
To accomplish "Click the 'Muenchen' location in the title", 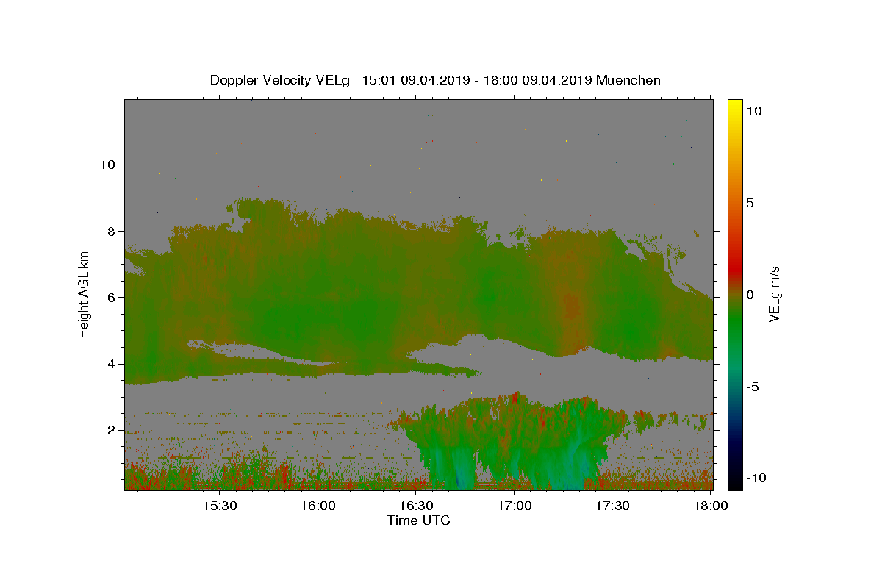I will pyautogui.click(x=628, y=80).
